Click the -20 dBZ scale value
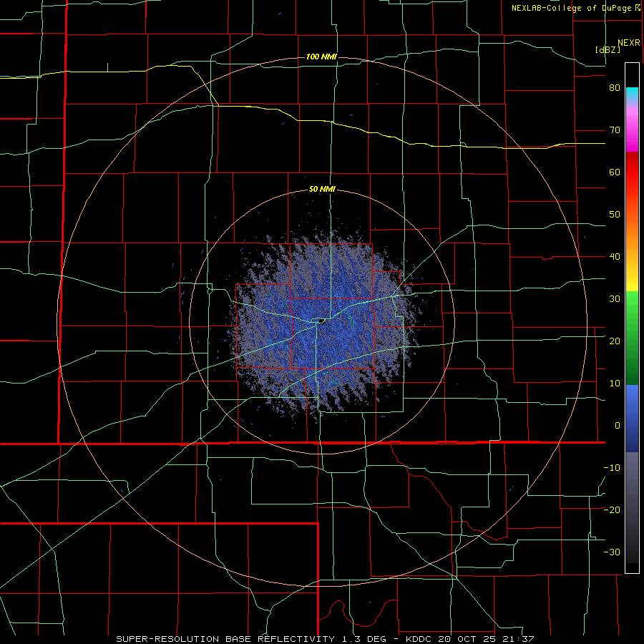 pyautogui.click(x=612, y=510)
